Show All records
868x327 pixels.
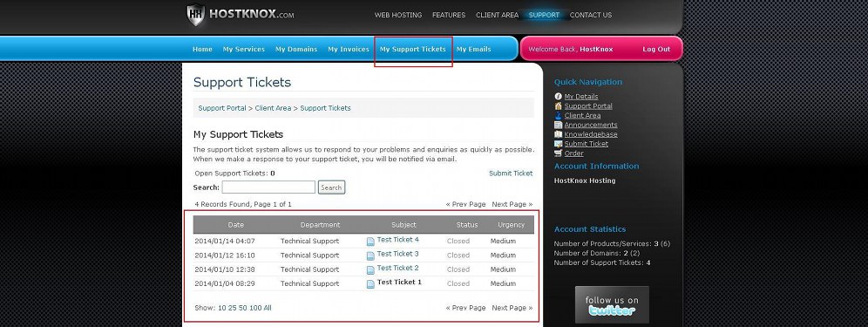click(x=268, y=308)
